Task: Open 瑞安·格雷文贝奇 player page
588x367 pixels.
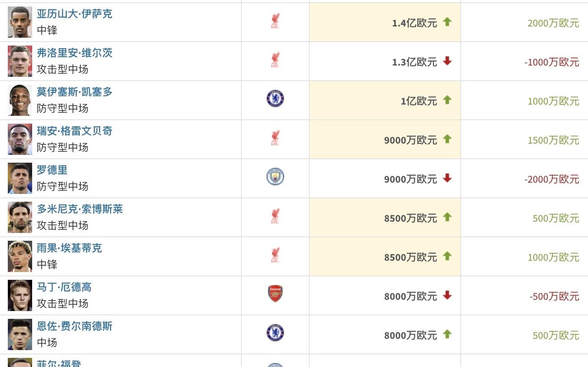Action: [x=74, y=131]
